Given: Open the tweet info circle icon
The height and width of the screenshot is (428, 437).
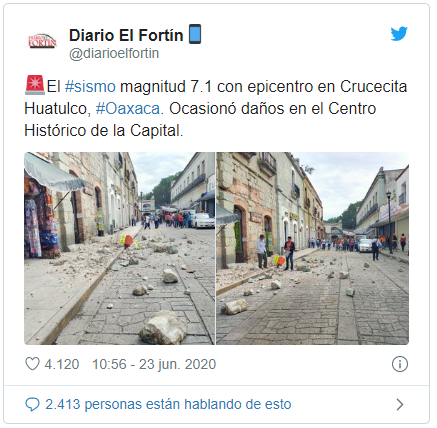Looking at the screenshot, I should click(400, 364).
